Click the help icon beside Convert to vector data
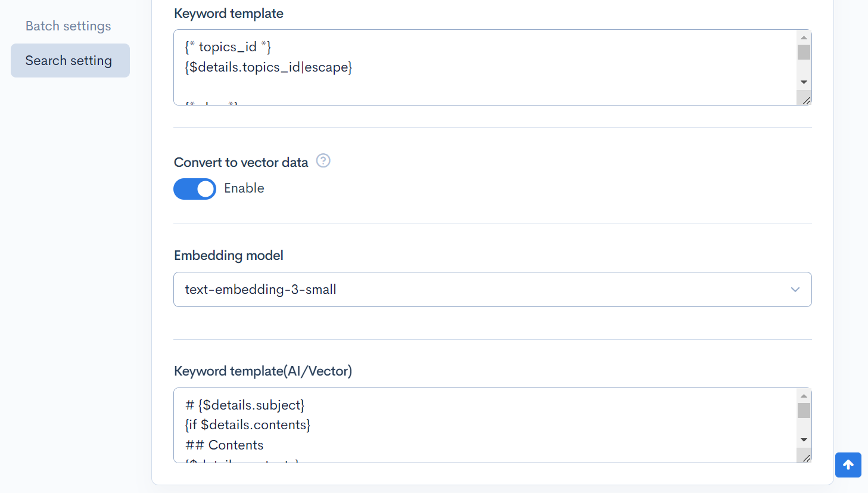The image size is (868, 493). click(323, 161)
